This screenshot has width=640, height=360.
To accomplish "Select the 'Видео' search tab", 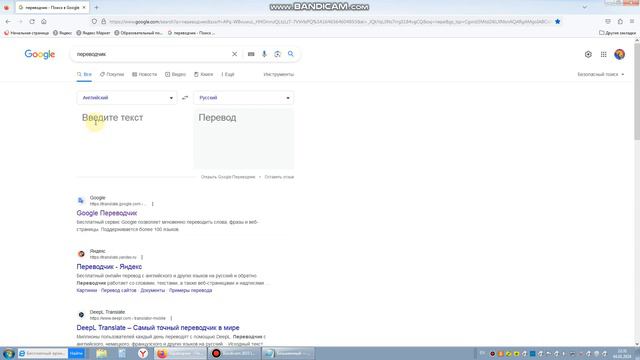I will [176, 74].
